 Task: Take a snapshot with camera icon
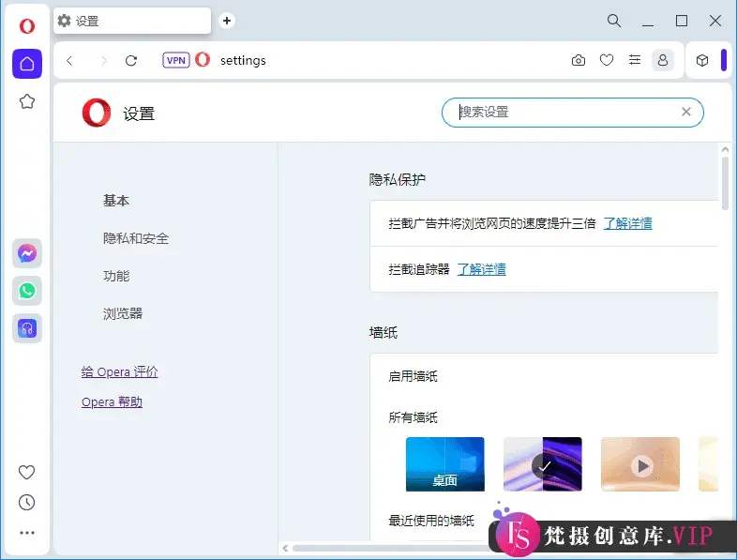[x=579, y=60]
